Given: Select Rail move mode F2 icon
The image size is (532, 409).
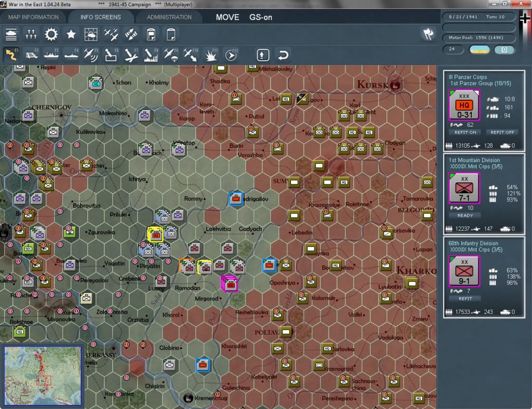Looking at the screenshot, I should pos(32,55).
